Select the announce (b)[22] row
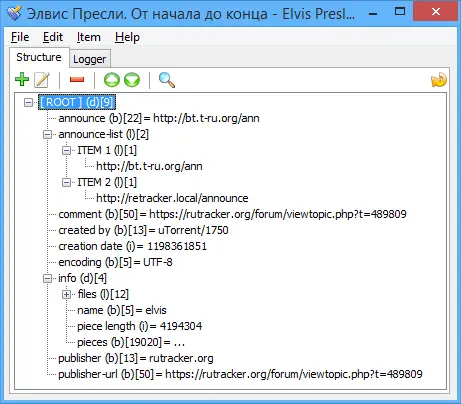This screenshot has height=404, width=461. click(159, 118)
